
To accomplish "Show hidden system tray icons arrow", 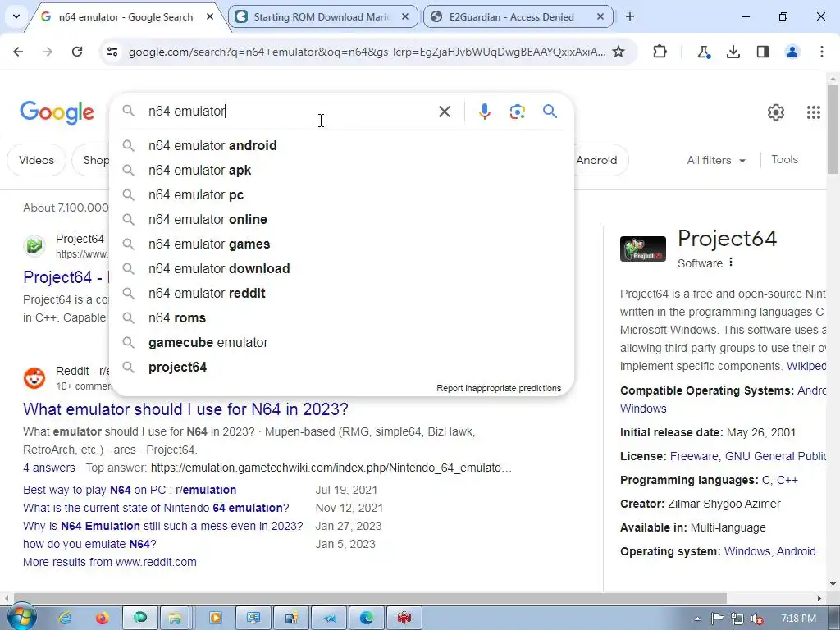I will pyautogui.click(x=697, y=619).
